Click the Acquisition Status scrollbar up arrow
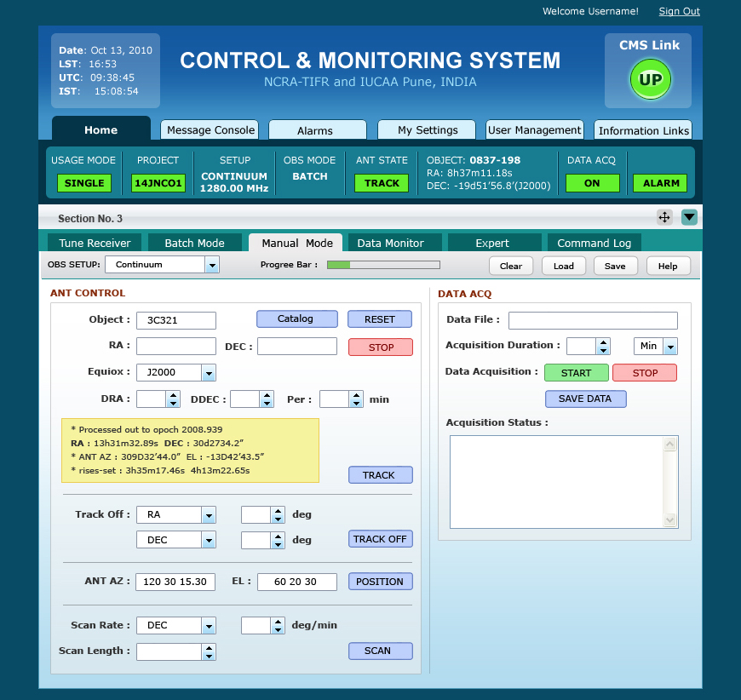This screenshot has height=700, width=741. [x=670, y=445]
